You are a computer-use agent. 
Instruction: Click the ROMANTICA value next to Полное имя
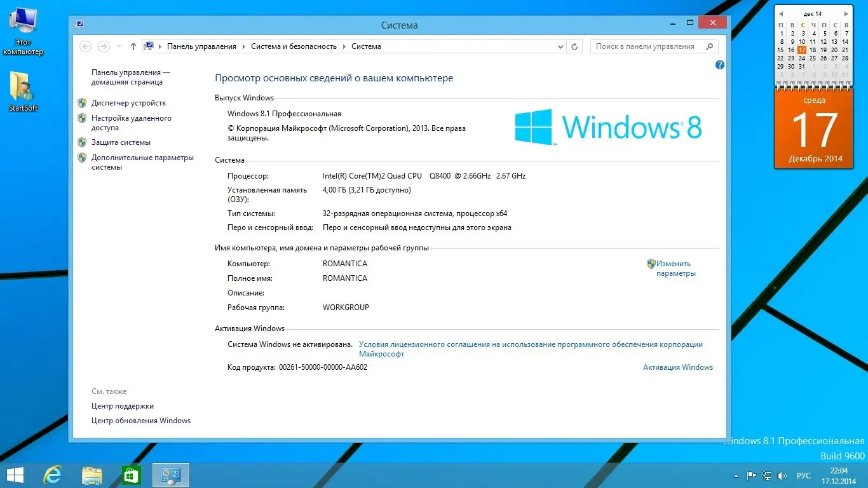tap(345, 278)
